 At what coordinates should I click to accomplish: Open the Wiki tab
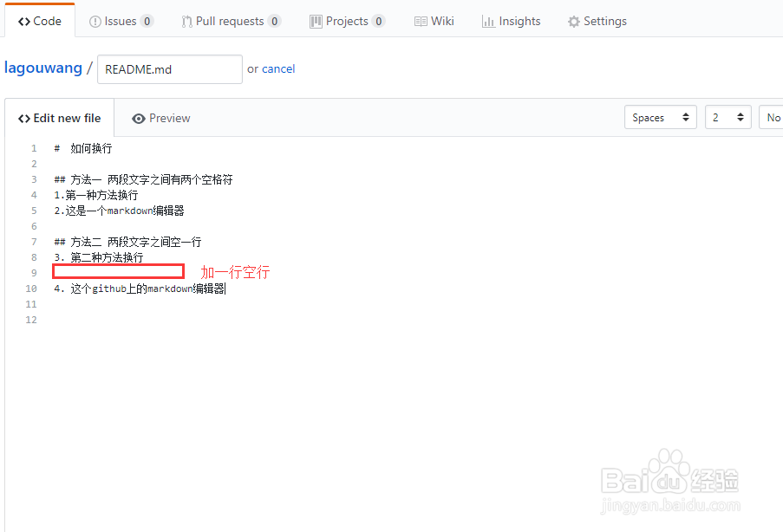tap(434, 22)
